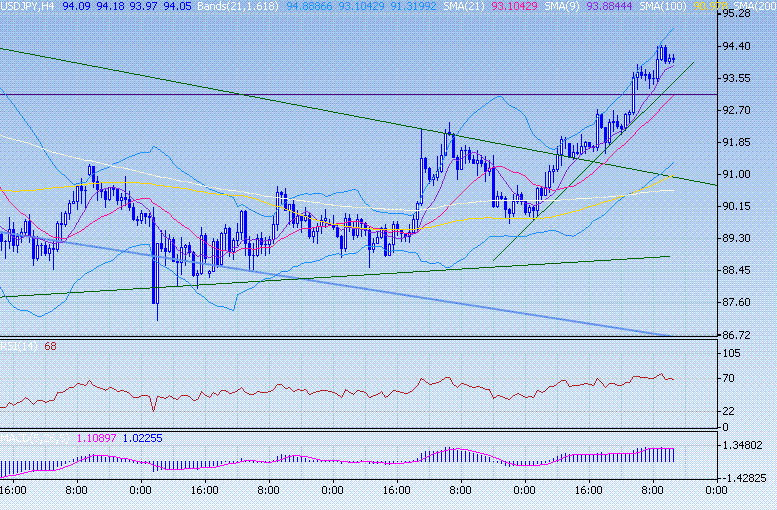Viewport: 777px width, 510px height.
Task: Click the USDJPY,H4 symbol label
Action: pos(27,6)
